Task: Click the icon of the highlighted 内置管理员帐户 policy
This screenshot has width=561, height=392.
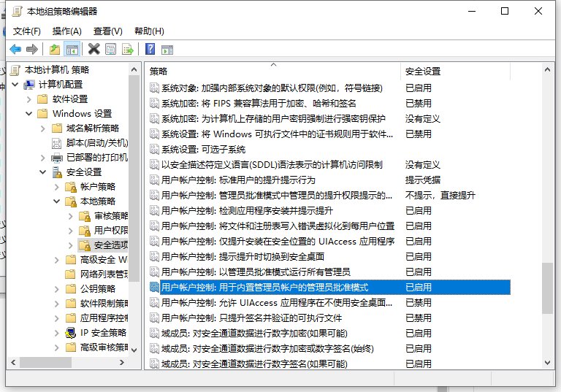Action: click(x=154, y=287)
